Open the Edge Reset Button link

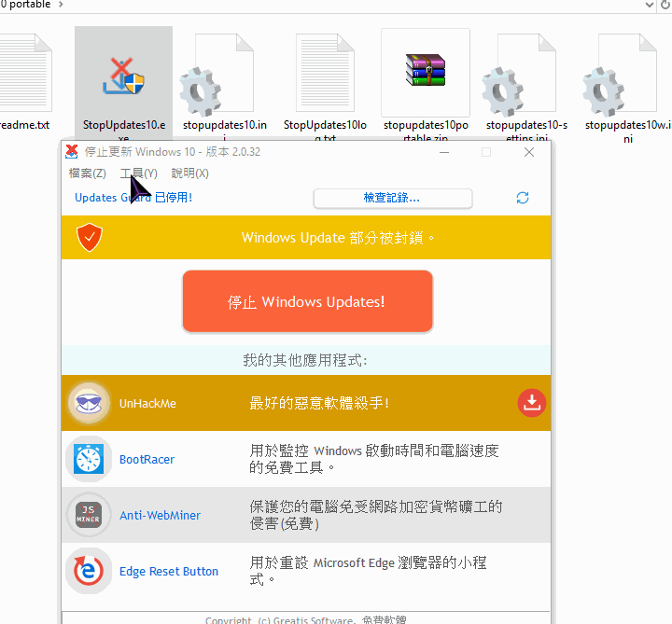[x=169, y=572]
